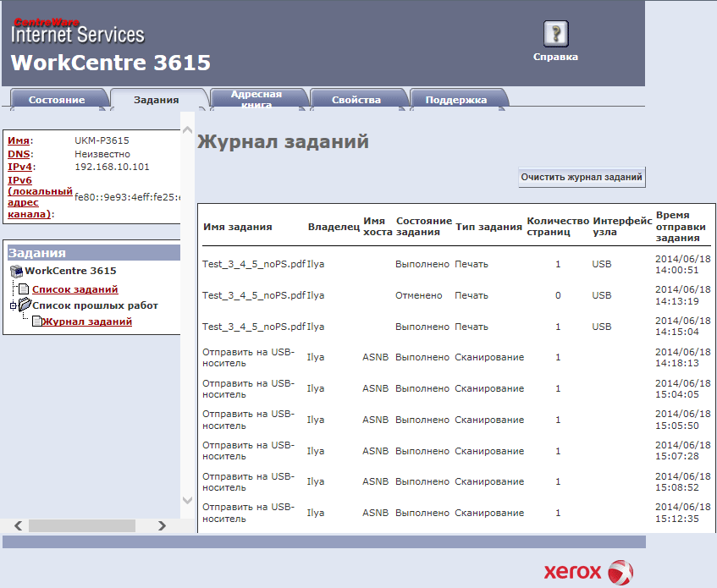Viewport: 717px width, 588px height.
Task: Click Очистить журнал заданий button
Action: 582,178
